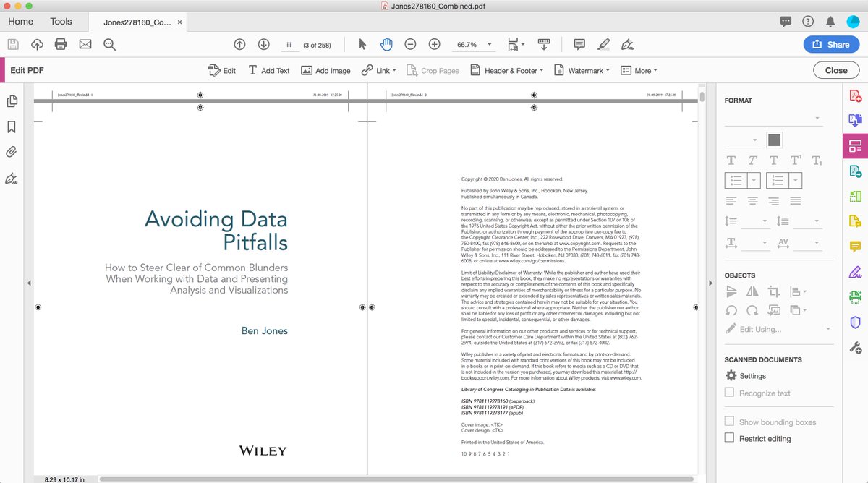The width and height of the screenshot is (868, 483).
Task: Align text left in Format panel
Action: [731, 200]
